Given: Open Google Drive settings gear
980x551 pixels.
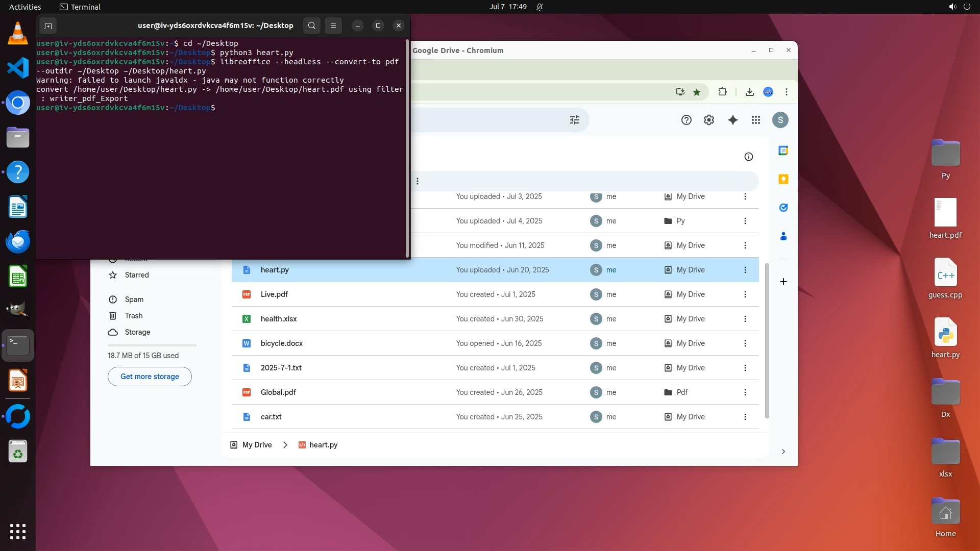Looking at the screenshot, I should click(708, 120).
